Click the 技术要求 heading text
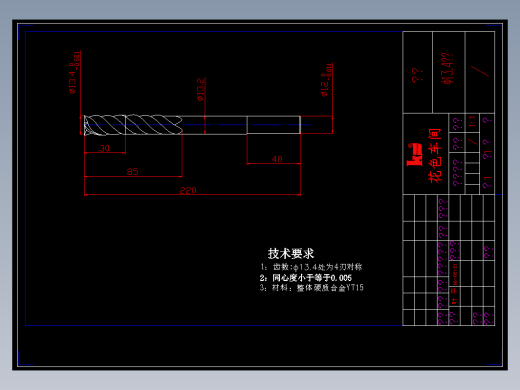Image resolution: width=520 pixels, height=390 pixels. (291, 254)
